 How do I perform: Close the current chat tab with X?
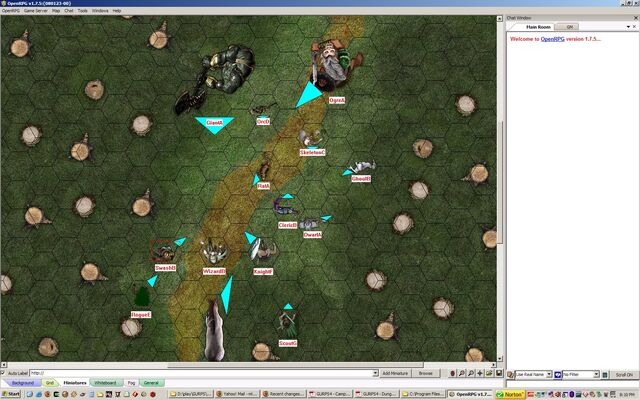click(x=634, y=27)
